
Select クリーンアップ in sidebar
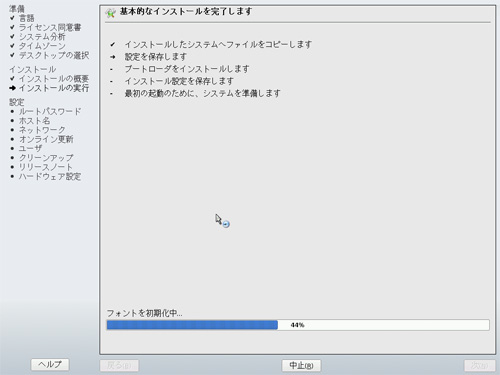click(x=46, y=158)
